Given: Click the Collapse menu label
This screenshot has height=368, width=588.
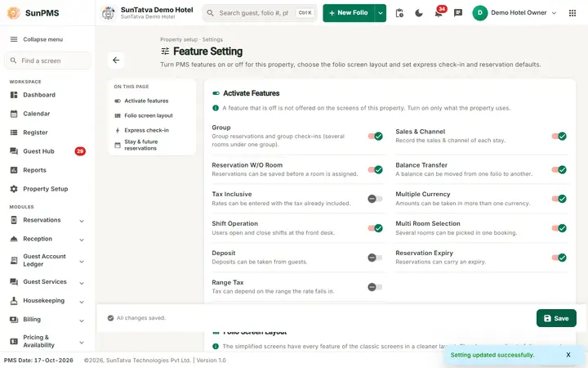Looking at the screenshot, I should 43,39.
